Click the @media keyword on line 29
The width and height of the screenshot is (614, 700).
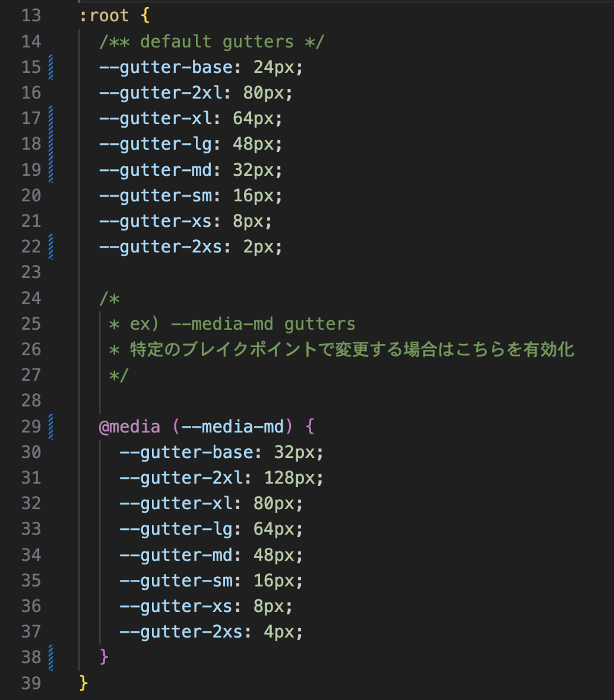[x=130, y=427]
